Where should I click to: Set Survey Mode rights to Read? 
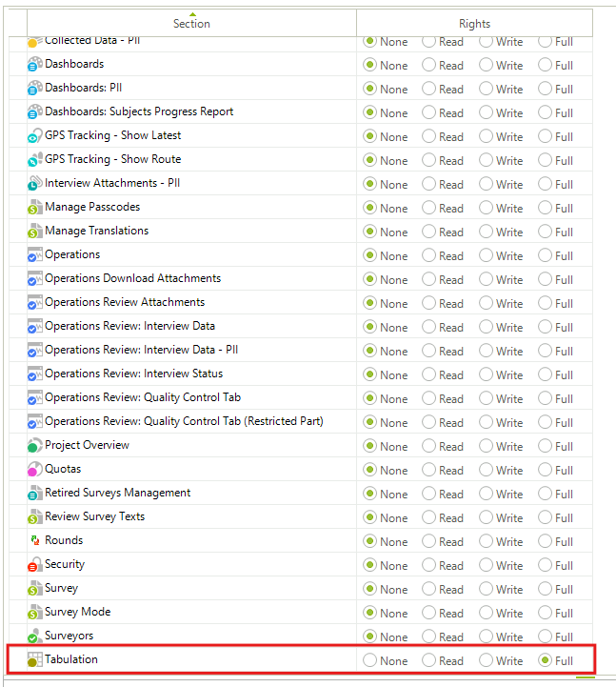[x=429, y=613]
